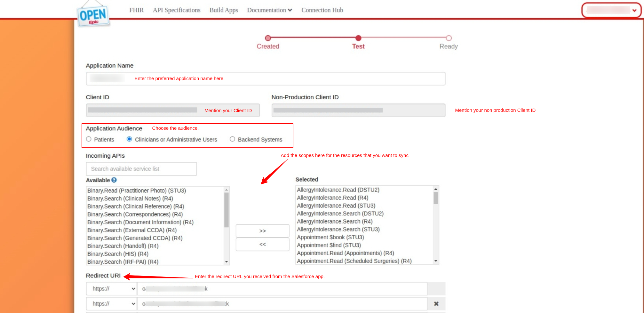Viewport: 644px width, 313px height.
Task: Click the Open Epic logo
Action: point(93,15)
